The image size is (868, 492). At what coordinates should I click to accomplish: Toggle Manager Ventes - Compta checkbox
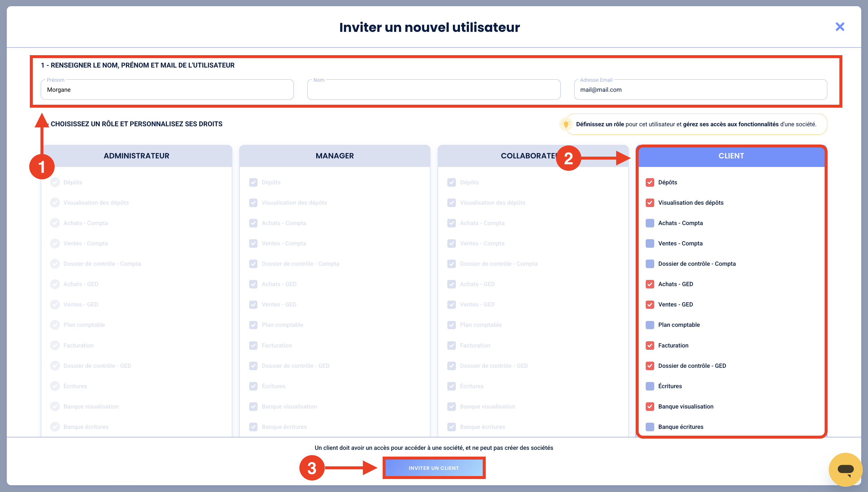point(253,243)
